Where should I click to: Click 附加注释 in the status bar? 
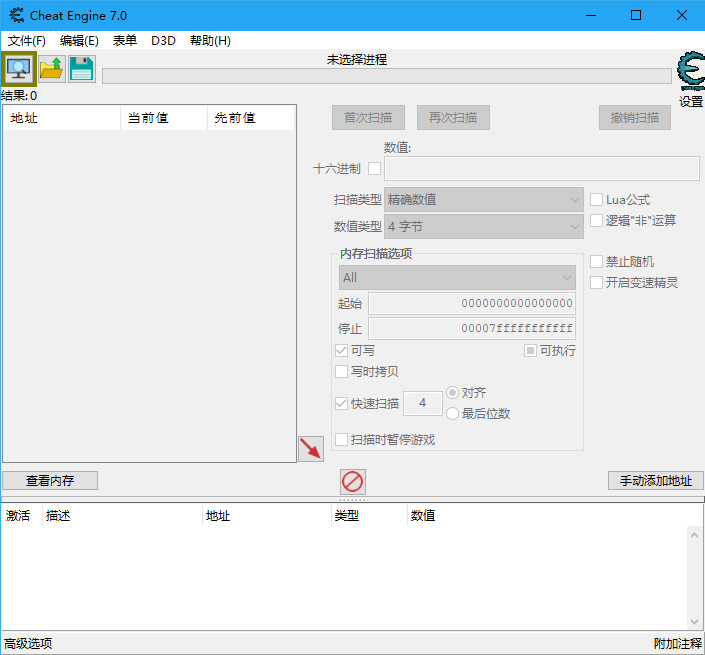[x=678, y=644]
